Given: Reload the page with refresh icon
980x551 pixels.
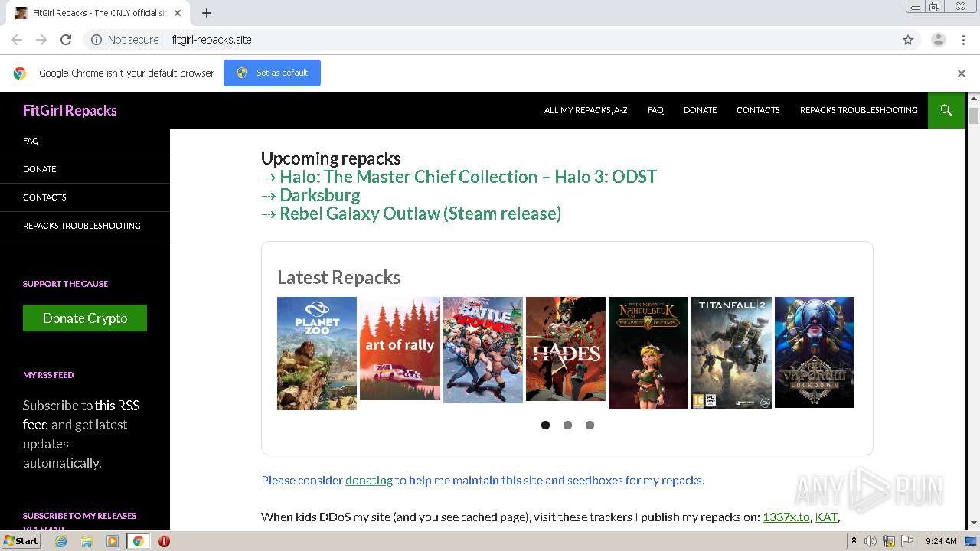Looking at the screenshot, I should tap(66, 40).
